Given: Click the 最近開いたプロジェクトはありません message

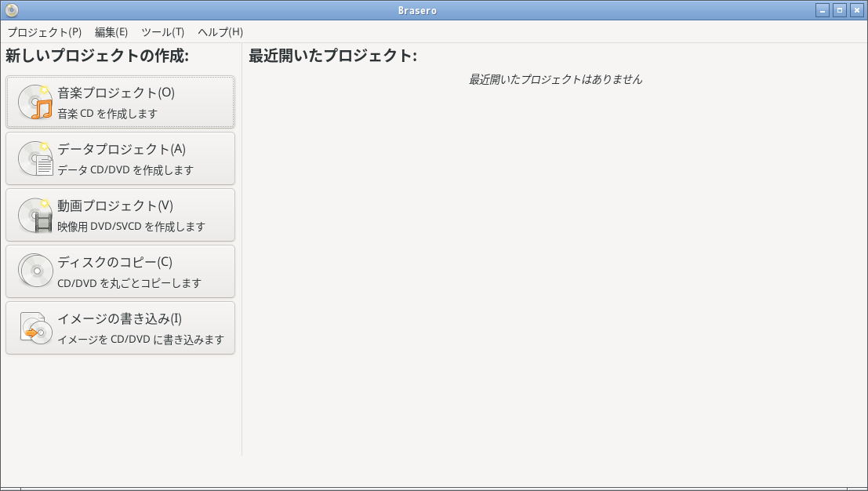Looking at the screenshot, I should pyautogui.click(x=556, y=80).
